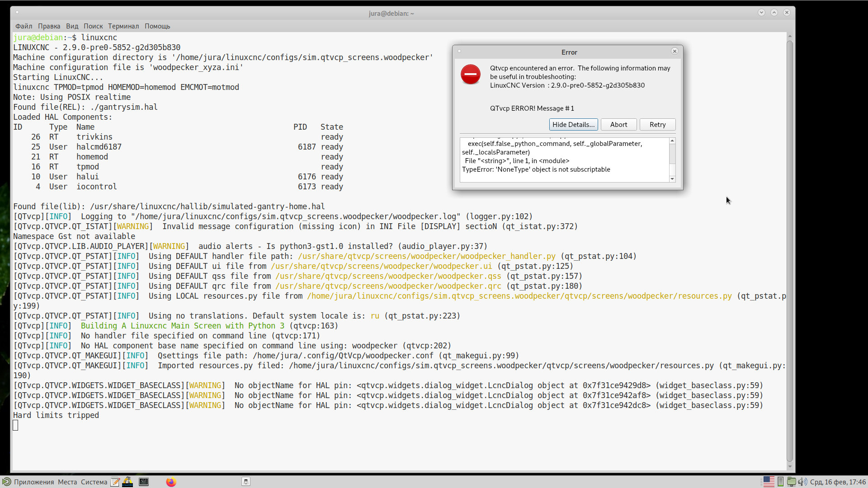This screenshot has width=868, height=488.
Task: Open the network folder tray icon
Action: click(x=792, y=482)
